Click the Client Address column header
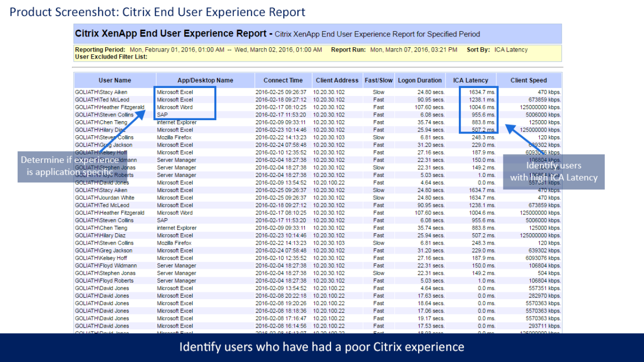The image size is (644, 362). [x=337, y=80]
